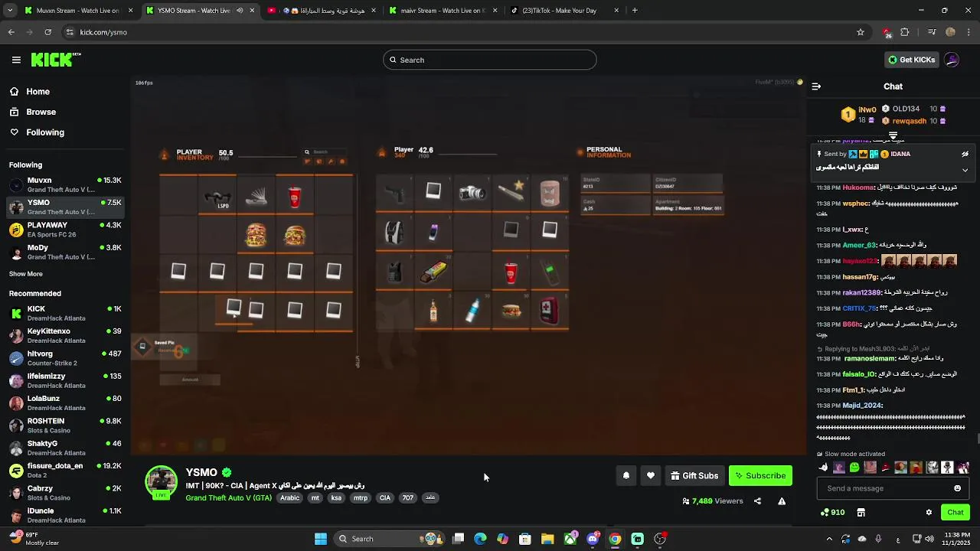The width and height of the screenshot is (980, 551).
Task: Collapse the chat panel with arrow icon
Action: point(816,86)
